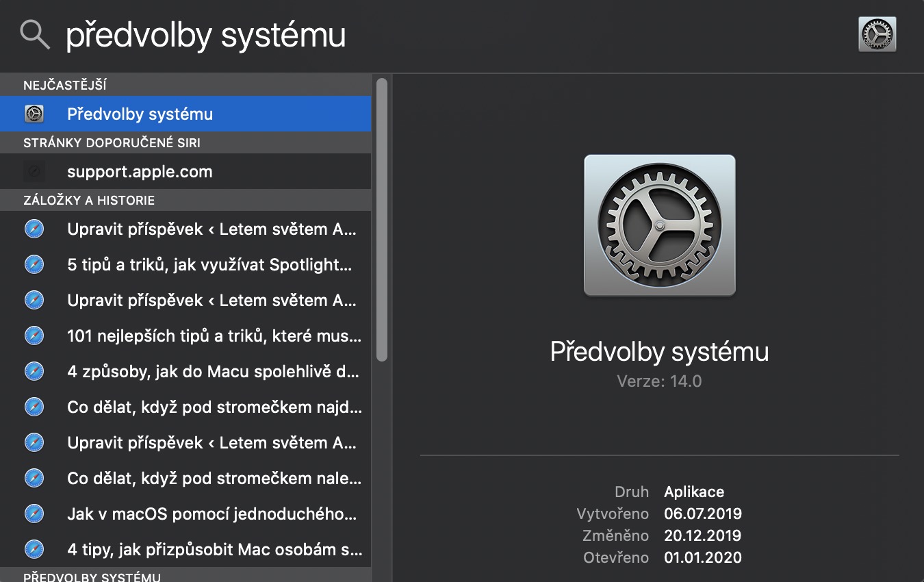Viewport: 924px width, 582px height.
Task: Click the Safari icon beside '5 tipů a triků'
Action: pyautogui.click(x=34, y=265)
